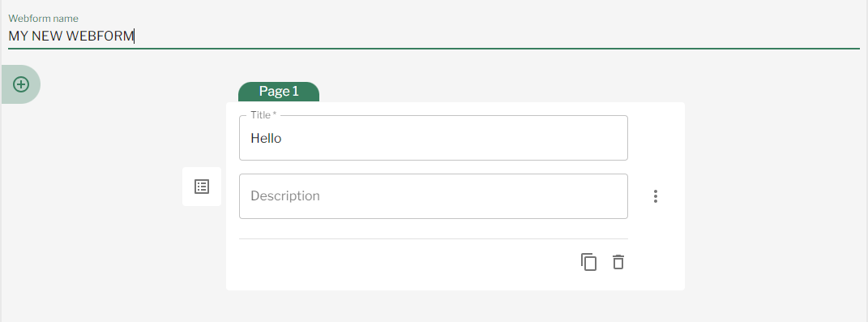The width and height of the screenshot is (868, 322).
Task: Open the three-dot more options menu
Action: click(x=656, y=196)
